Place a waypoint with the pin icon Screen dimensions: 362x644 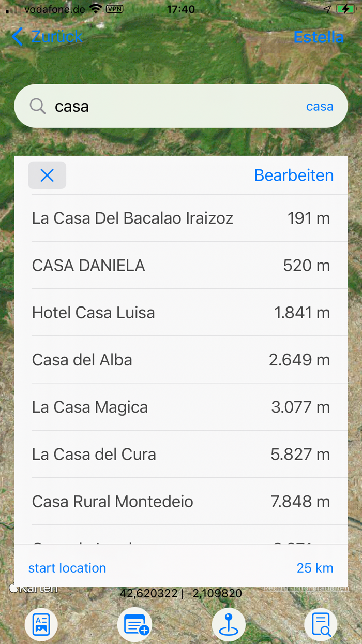point(228,624)
